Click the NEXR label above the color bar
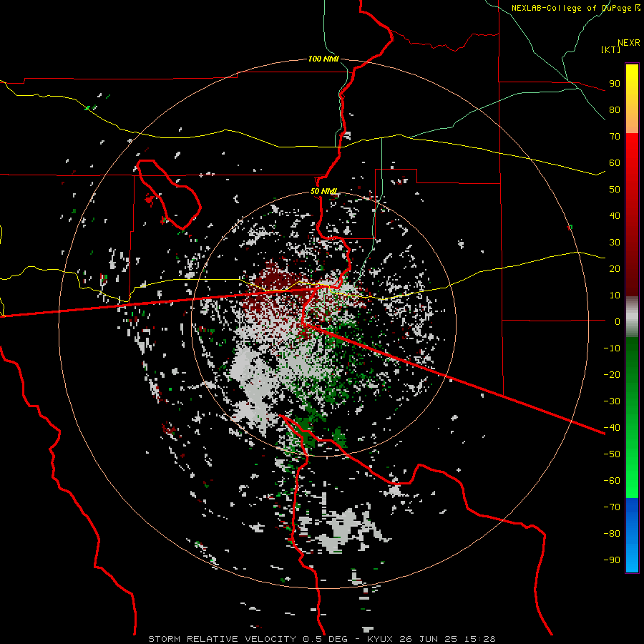Image resolution: width=644 pixels, height=644 pixels. pyautogui.click(x=629, y=43)
